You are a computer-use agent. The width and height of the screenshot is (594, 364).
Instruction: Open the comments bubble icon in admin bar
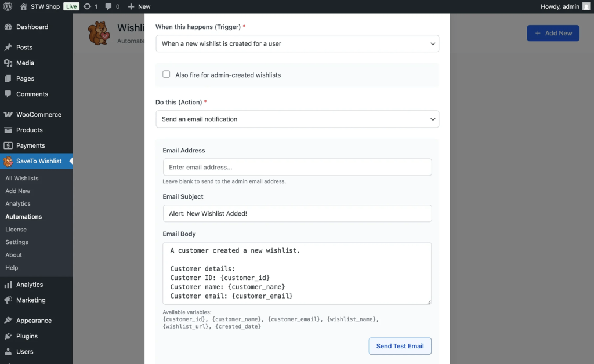(108, 6)
